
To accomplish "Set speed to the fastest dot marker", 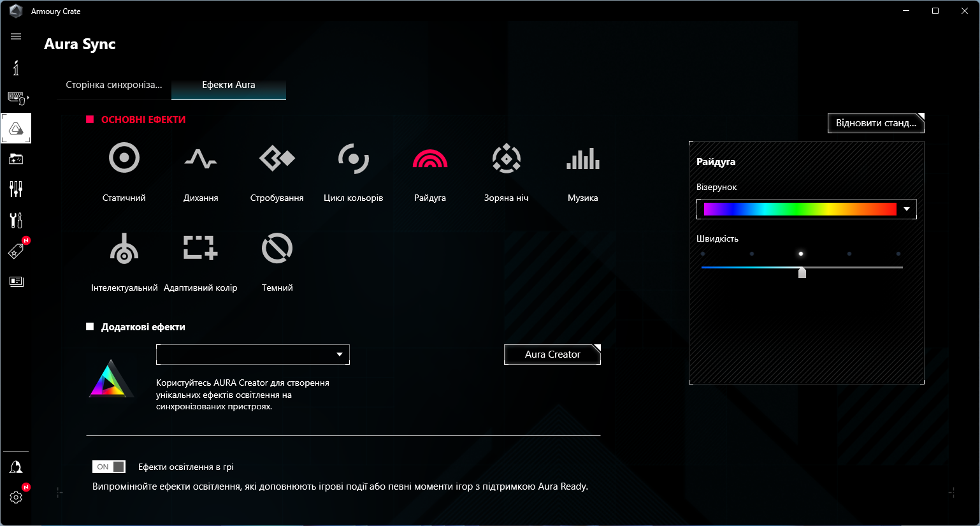I will tap(898, 254).
